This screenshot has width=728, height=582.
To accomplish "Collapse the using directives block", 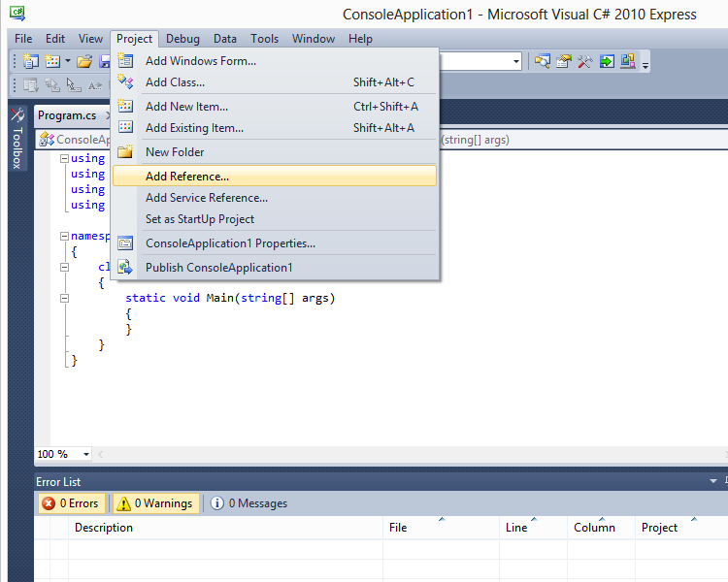I will point(64,158).
